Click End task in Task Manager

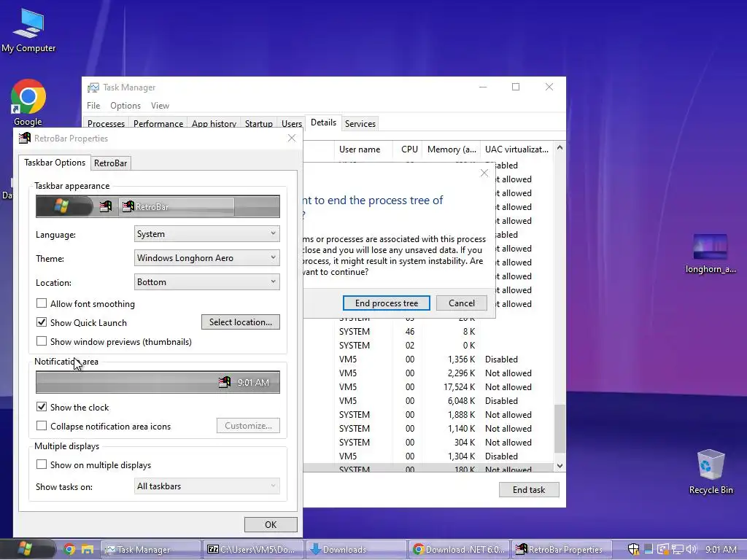point(529,489)
